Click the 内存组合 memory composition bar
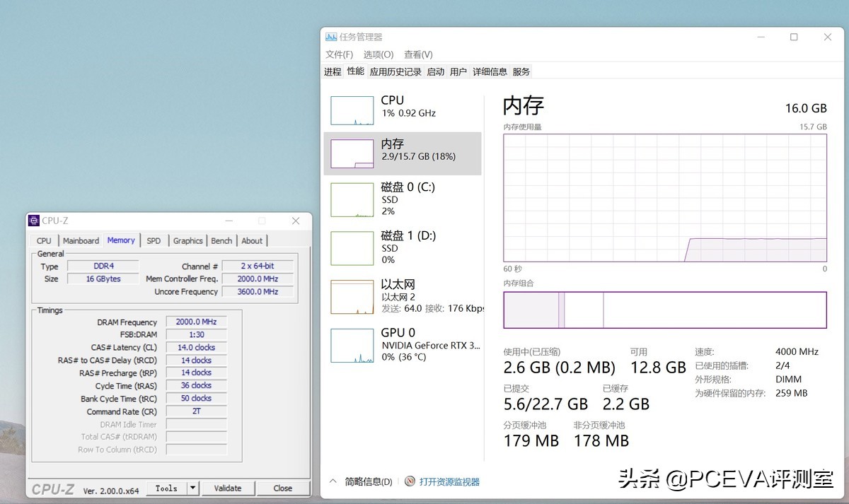849x504 pixels. coord(664,310)
